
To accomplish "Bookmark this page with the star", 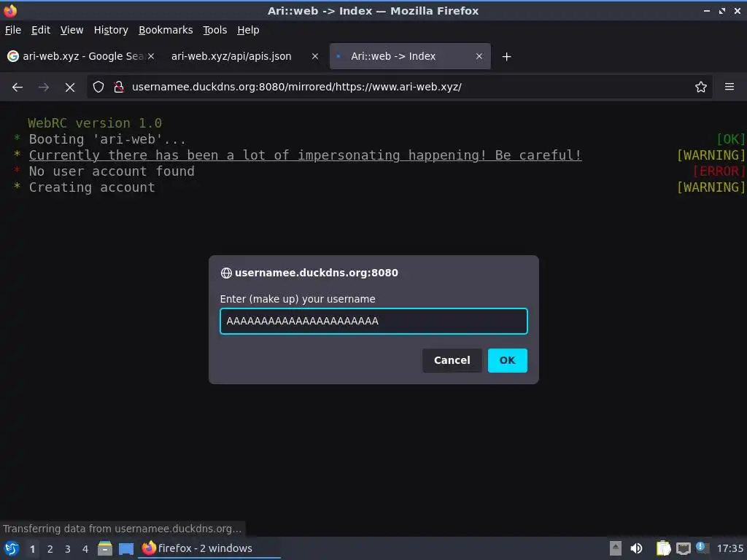I will (701, 87).
